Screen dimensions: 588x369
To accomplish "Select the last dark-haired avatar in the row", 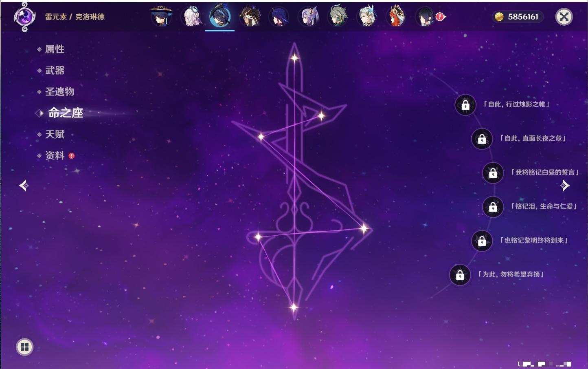I will pyautogui.click(x=425, y=16).
